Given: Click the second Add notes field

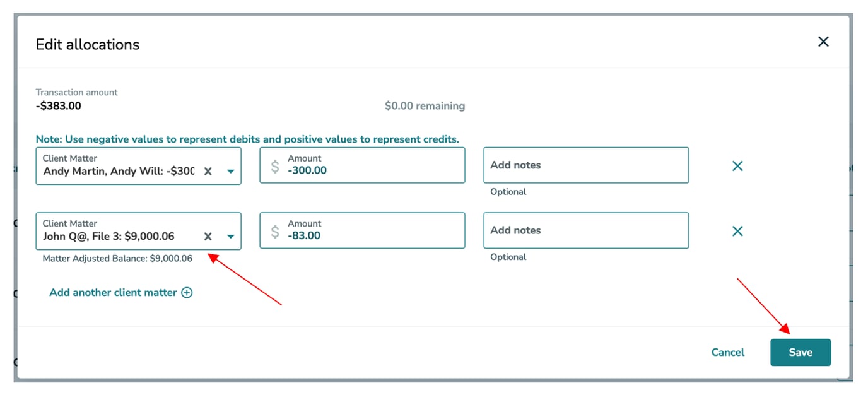Looking at the screenshot, I should coord(585,230).
